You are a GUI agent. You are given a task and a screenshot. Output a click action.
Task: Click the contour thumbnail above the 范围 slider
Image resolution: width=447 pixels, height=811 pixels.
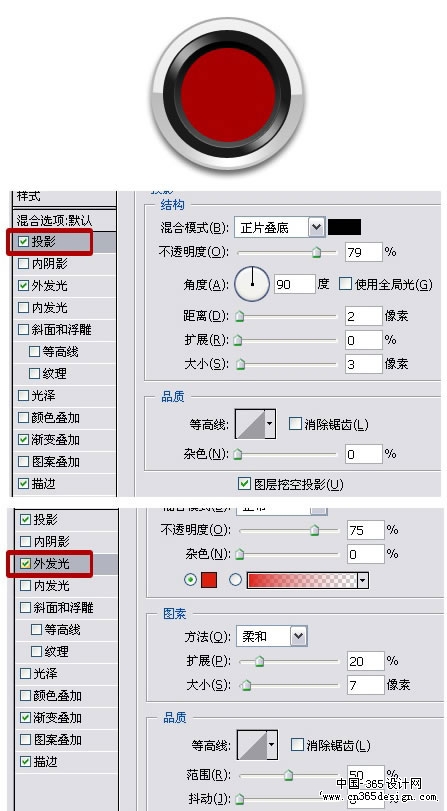pyautogui.click(x=252, y=745)
